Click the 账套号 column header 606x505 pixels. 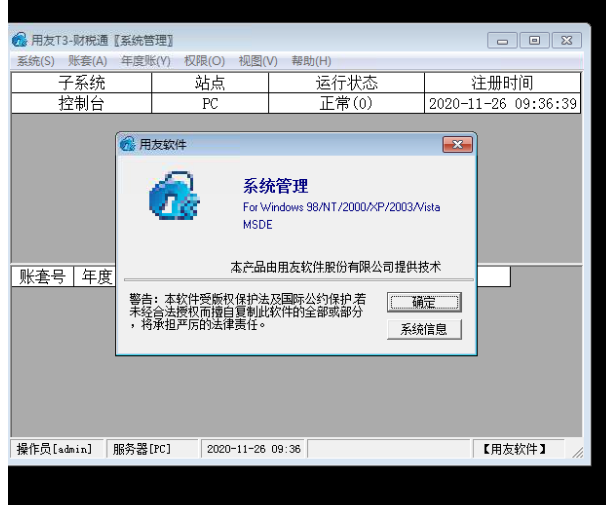43,277
